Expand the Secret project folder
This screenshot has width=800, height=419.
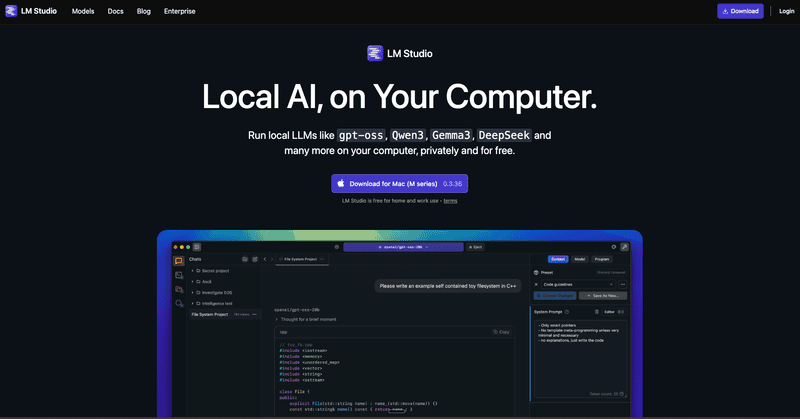click(192, 271)
